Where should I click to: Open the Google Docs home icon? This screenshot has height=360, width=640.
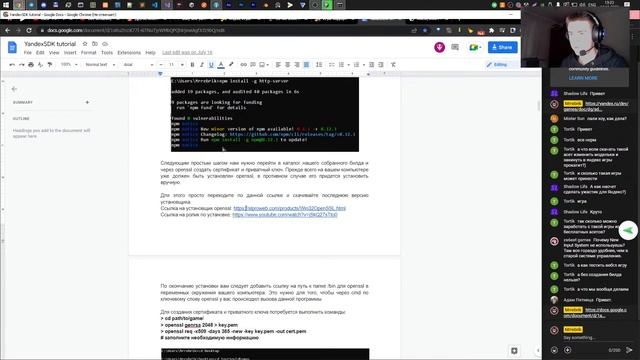click(12, 47)
